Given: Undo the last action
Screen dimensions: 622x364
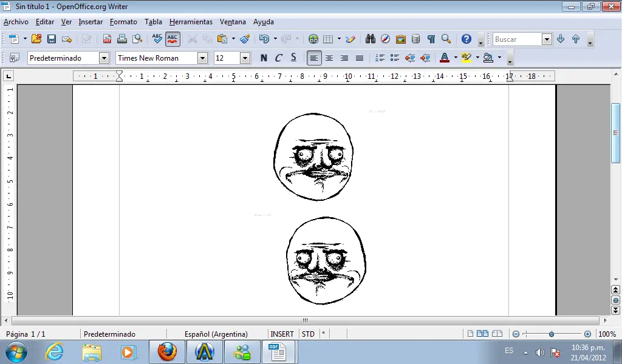Looking at the screenshot, I should coord(264,39).
